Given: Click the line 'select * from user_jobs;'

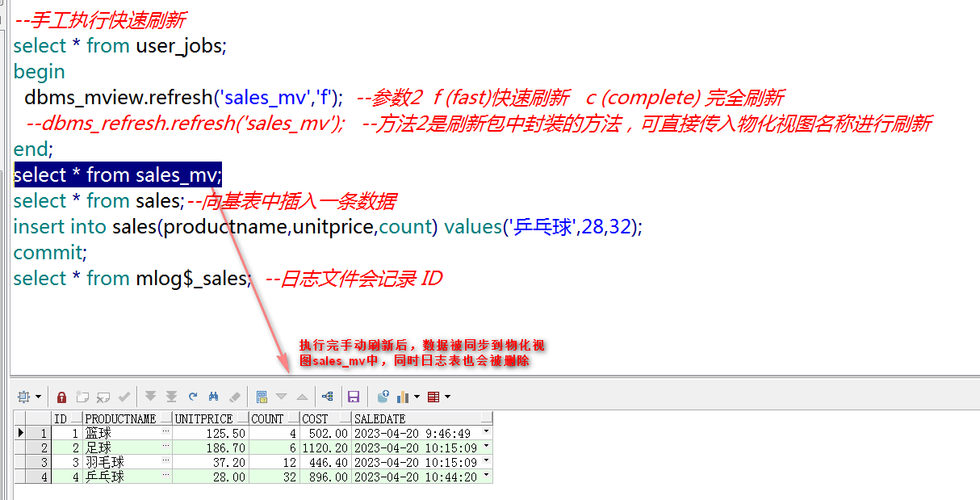Looking at the screenshot, I should pos(120,46).
